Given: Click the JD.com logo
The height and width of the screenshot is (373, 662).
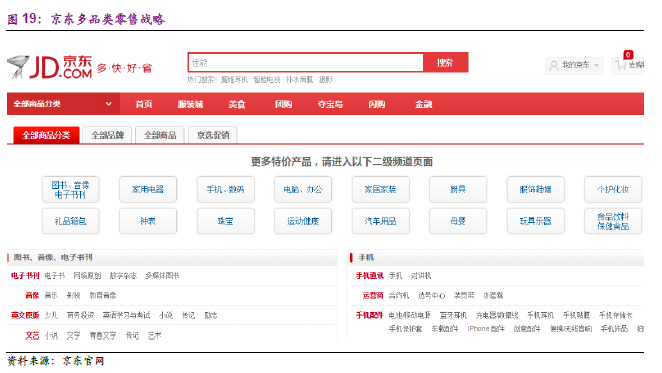Looking at the screenshot, I should point(50,67).
